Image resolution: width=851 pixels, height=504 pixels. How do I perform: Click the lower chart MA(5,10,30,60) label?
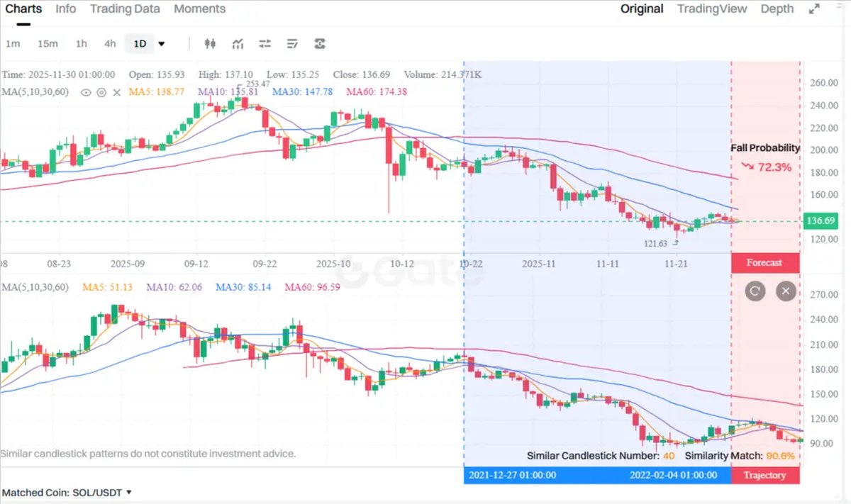[35, 287]
